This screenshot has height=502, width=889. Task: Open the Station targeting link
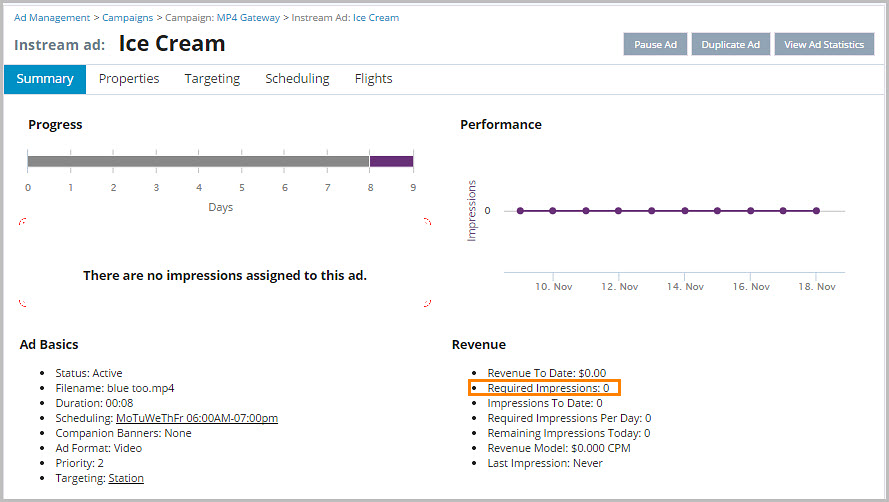click(126, 478)
